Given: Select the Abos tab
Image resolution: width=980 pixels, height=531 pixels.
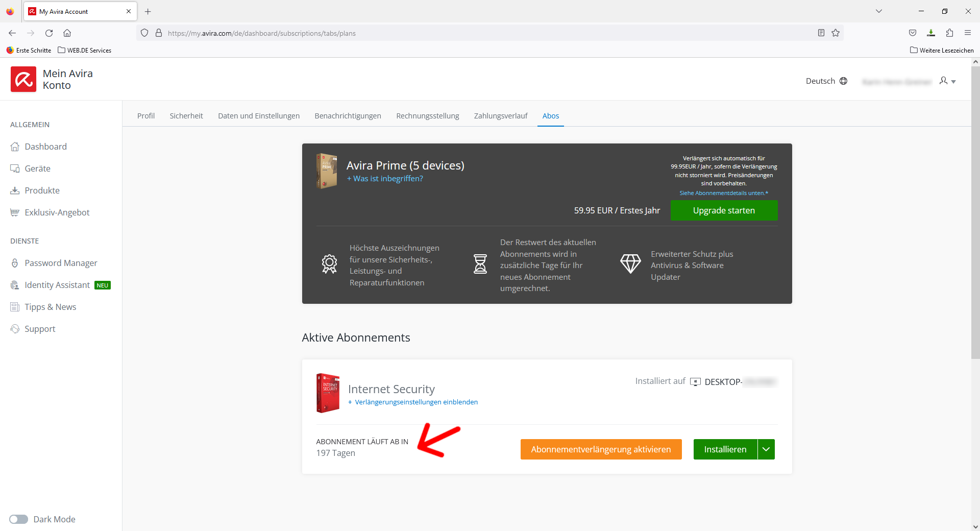Looking at the screenshot, I should point(551,116).
